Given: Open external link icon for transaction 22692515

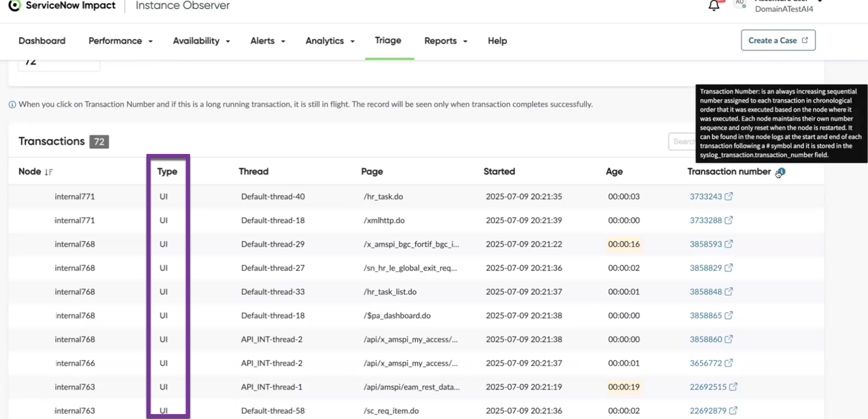Looking at the screenshot, I should pos(733,387).
